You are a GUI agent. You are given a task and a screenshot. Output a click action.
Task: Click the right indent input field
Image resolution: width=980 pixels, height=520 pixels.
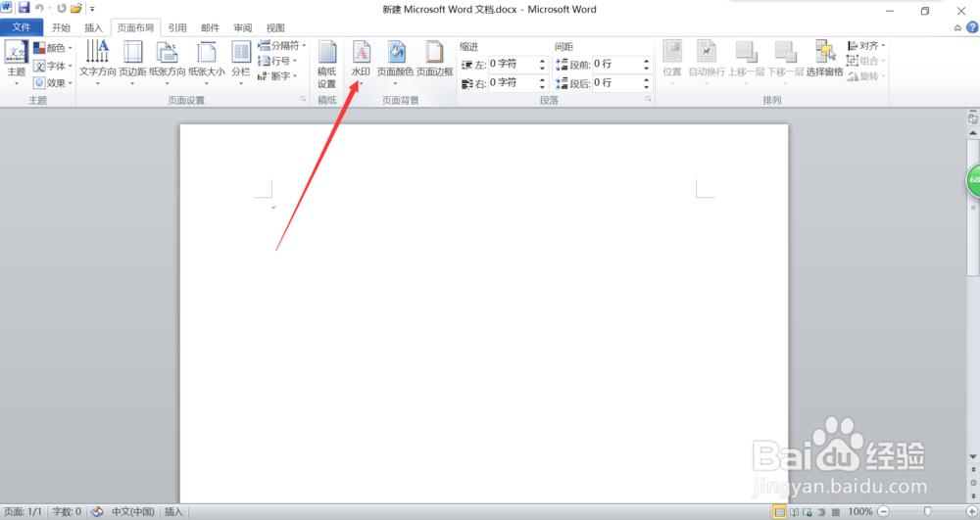click(512, 82)
